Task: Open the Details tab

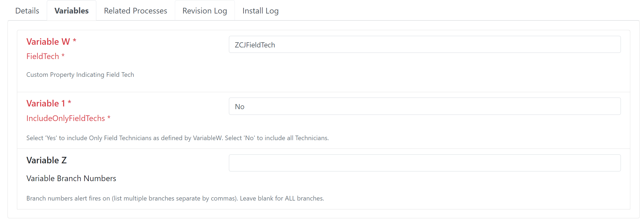Action: coord(27,11)
